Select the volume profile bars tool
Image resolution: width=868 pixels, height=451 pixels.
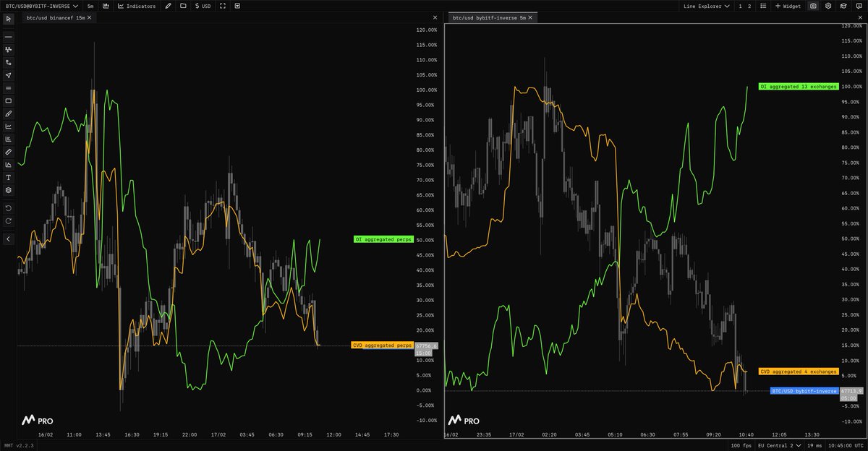pos(9,139)
